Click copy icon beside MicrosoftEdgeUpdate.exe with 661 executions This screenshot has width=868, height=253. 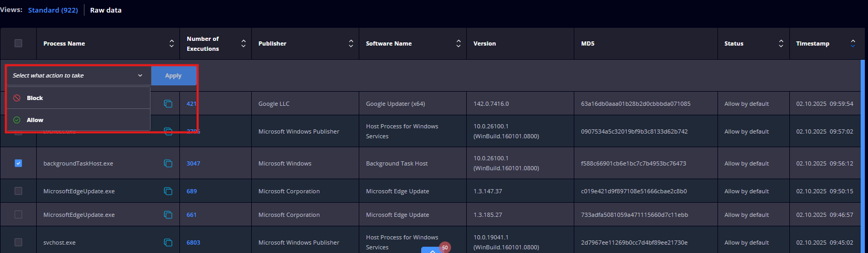click(168, 215)
